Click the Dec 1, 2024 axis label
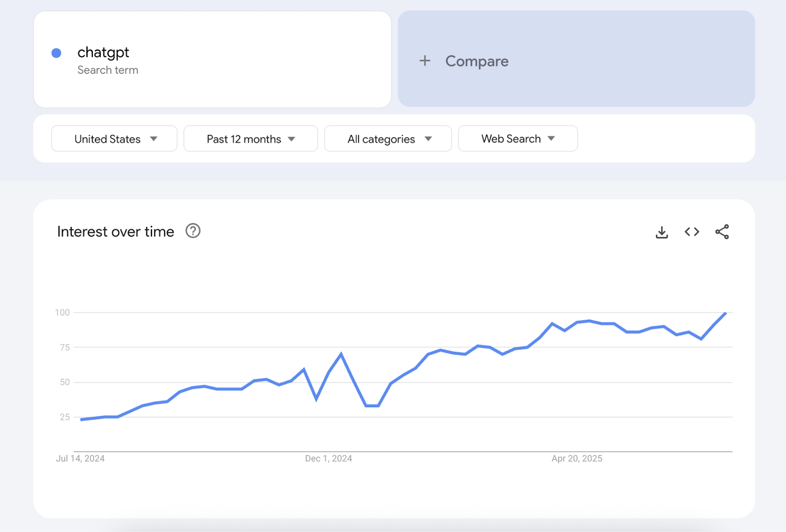Screen dimensions: 786x532 coord(328,458)
